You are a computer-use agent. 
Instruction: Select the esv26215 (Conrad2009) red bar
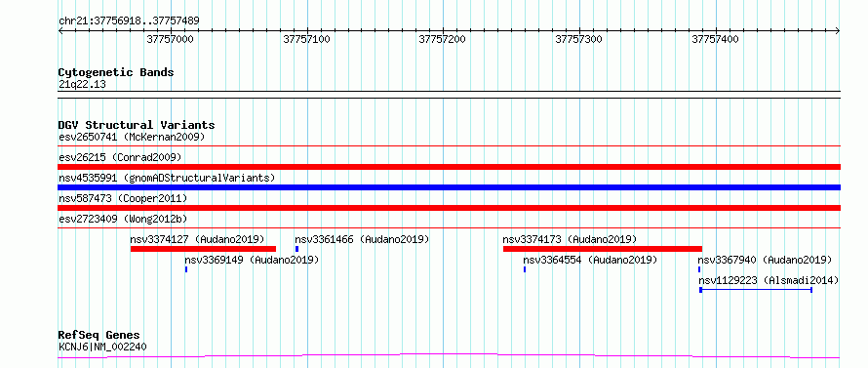click(449, 167)
